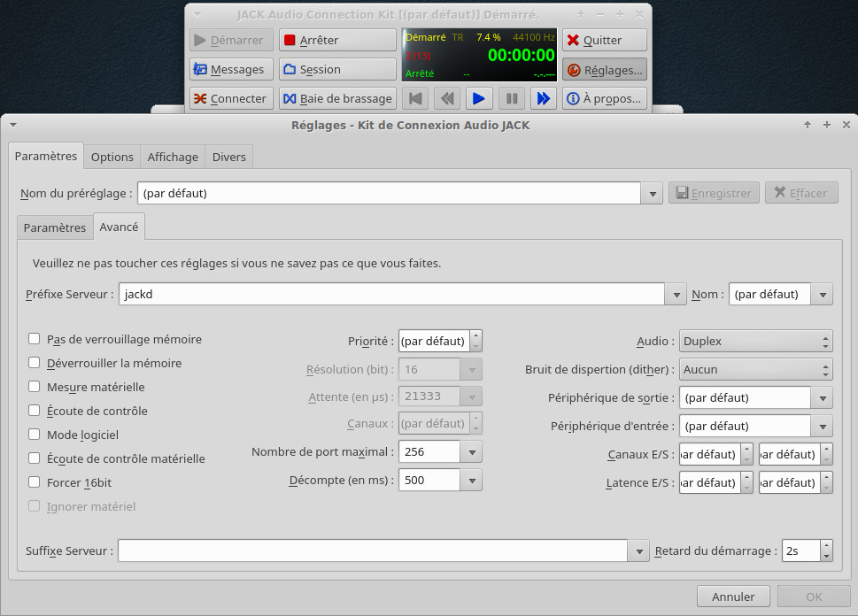Screen dimensions: 858x616
Task: Adjust first Canaux E/S spinner
Action: click(x=747, y=454)
